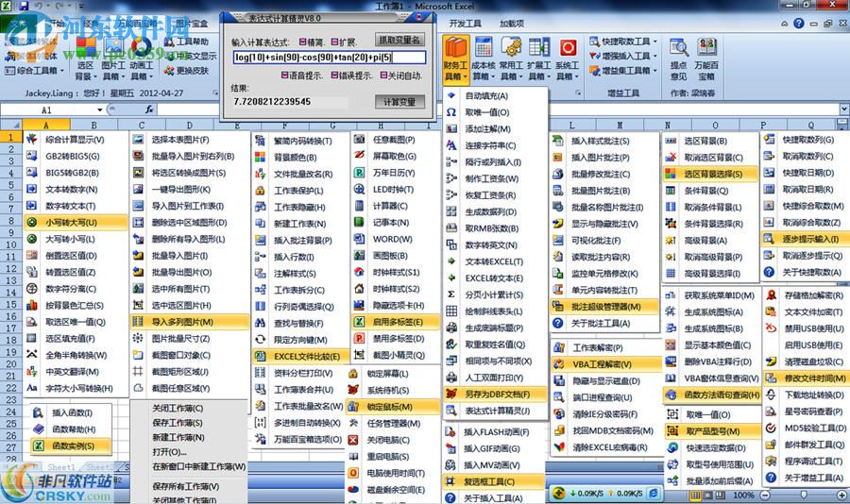Click the 数字符分离(C) icon

tap(32, 289)
